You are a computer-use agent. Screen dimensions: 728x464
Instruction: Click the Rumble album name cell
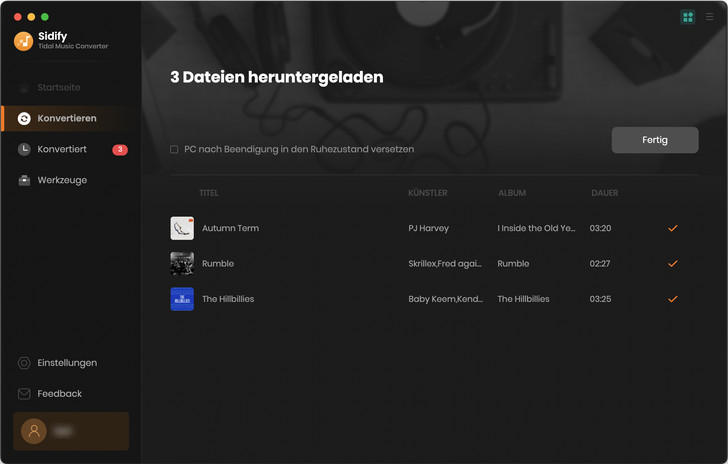pos(513,263)
